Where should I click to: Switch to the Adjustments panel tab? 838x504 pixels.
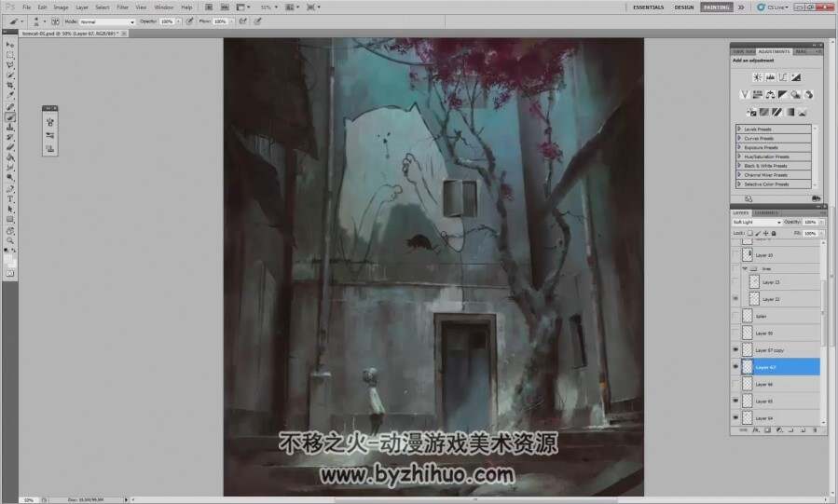click(774, 51)
